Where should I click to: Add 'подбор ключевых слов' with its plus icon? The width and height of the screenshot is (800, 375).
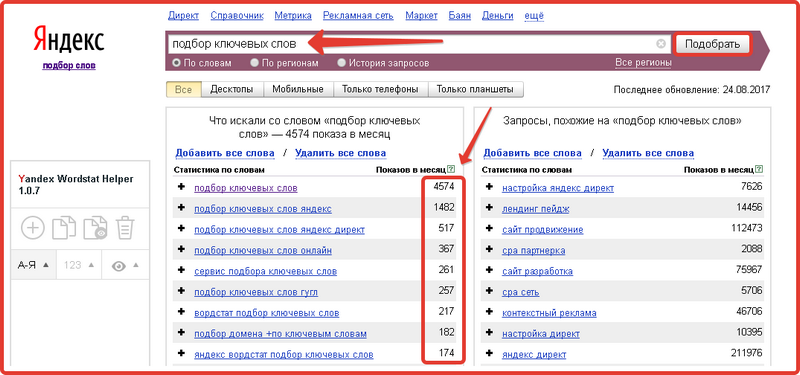click(x=181, y=187)
